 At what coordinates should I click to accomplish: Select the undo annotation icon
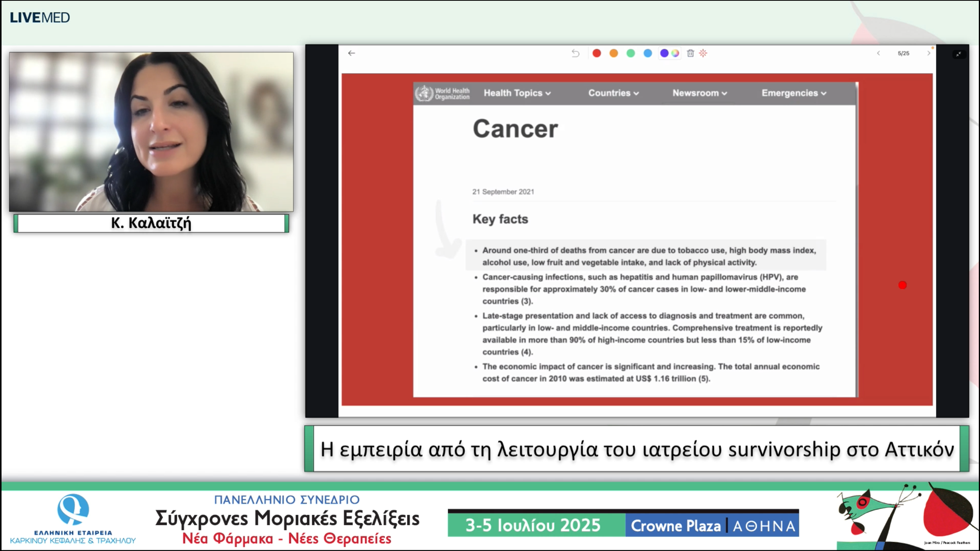point(575,54)
